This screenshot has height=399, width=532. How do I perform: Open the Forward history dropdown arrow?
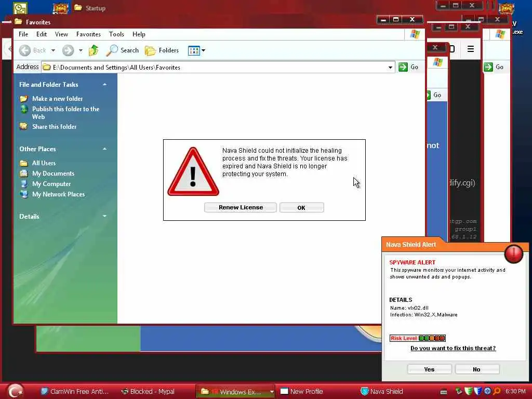click(x=81, y=50)
